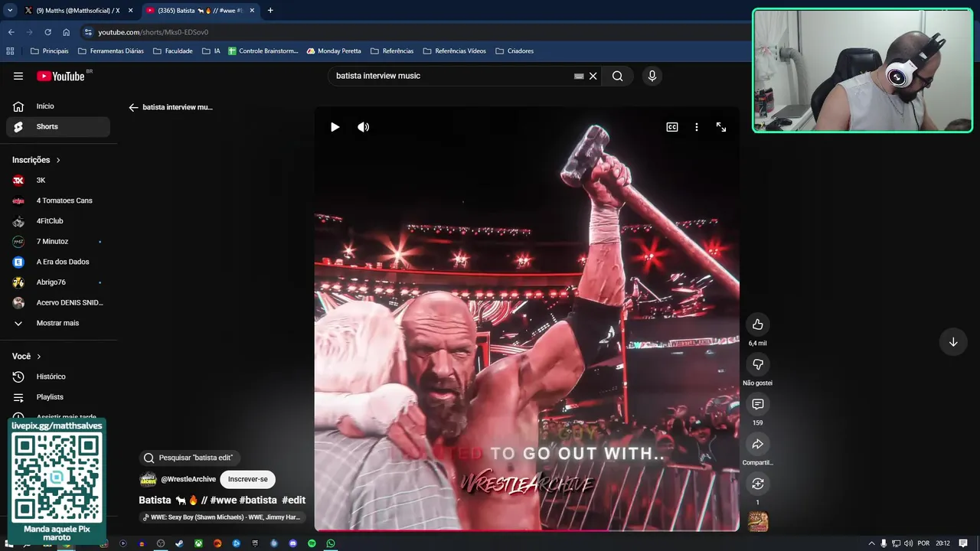Go to the YouTube home logo
Viewport: 980px width, 551px height.
(60, 76)
